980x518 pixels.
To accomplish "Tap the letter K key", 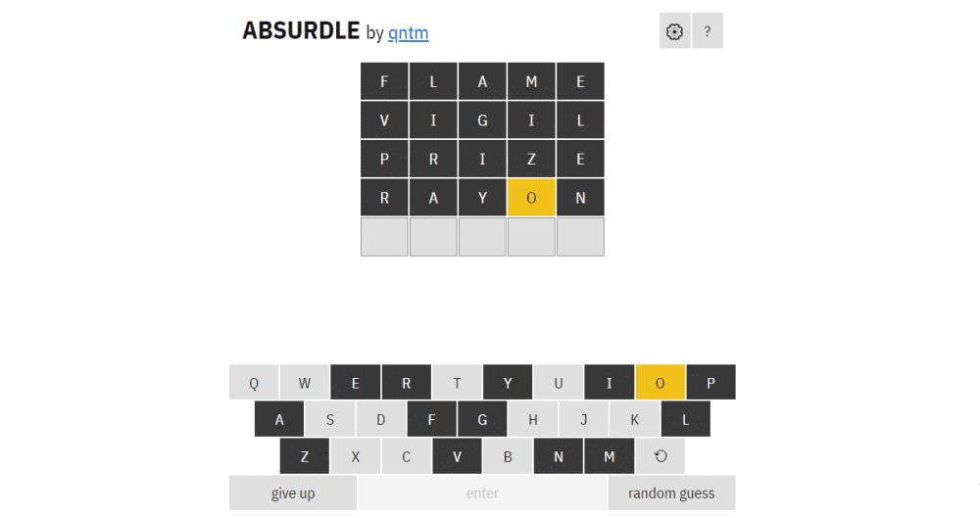I will [x=634, y=419].
